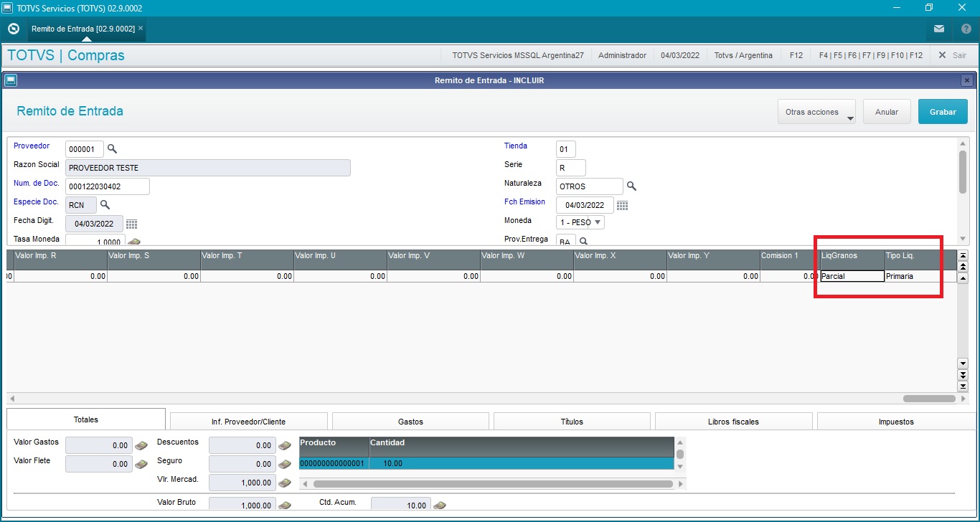
Task: Click the F4 | F5 | F6 function keys item
Action: coord(871,55)
